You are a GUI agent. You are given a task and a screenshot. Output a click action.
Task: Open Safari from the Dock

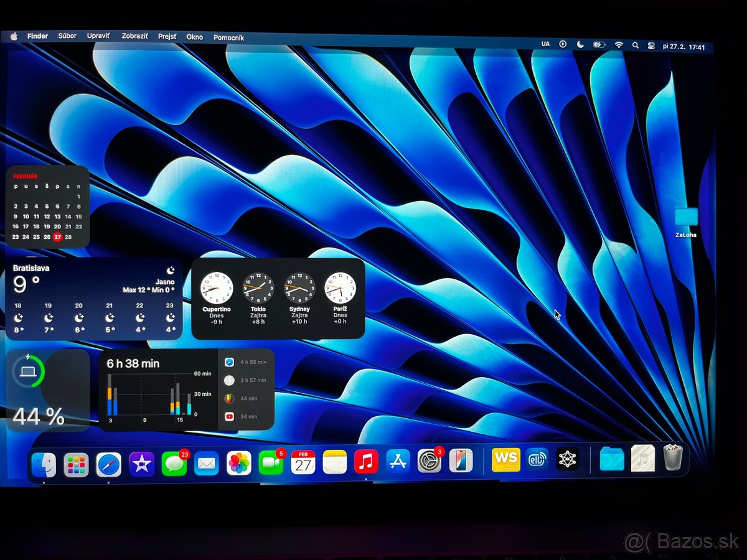[x=107, y=462]
